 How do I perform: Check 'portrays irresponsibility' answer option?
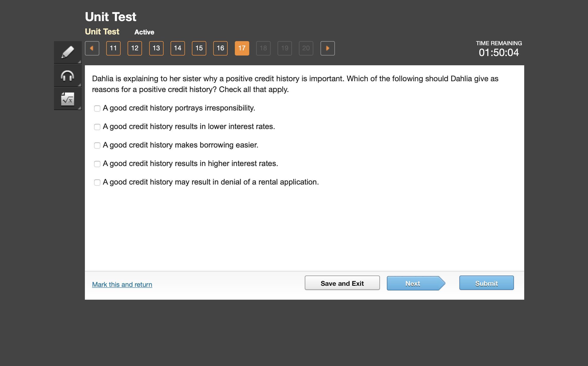(x=97, y=108)
